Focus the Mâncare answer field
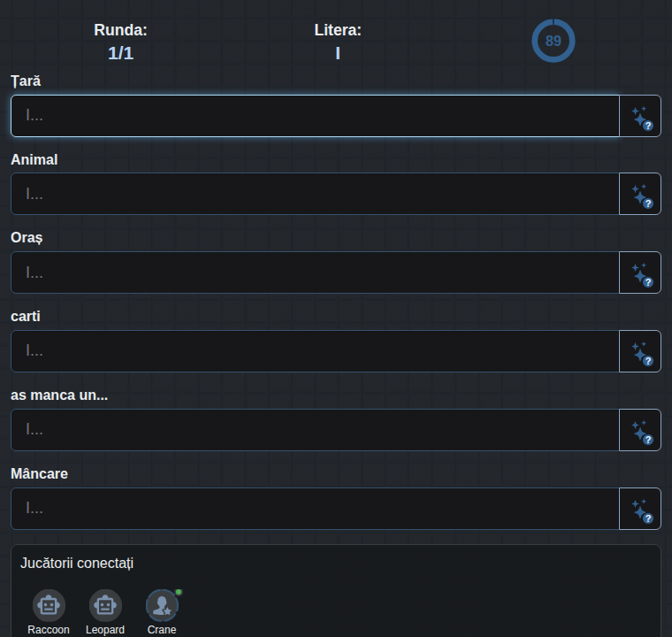Image resolution: width=672 pixels, height=637 pixels. pyautogui.click(x=315, y=509)
